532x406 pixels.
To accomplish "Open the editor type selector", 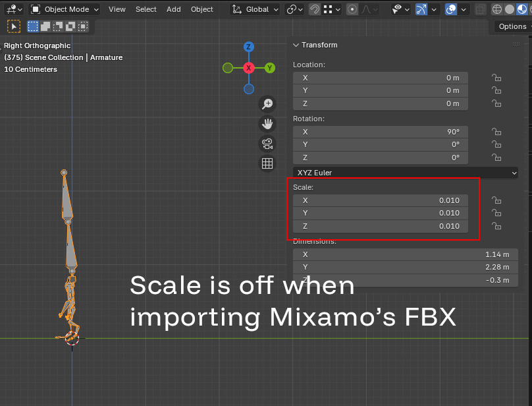I will 14,9.
